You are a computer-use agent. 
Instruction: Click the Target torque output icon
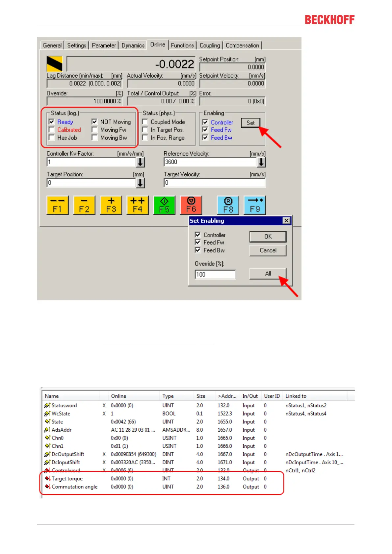[48, 478]
